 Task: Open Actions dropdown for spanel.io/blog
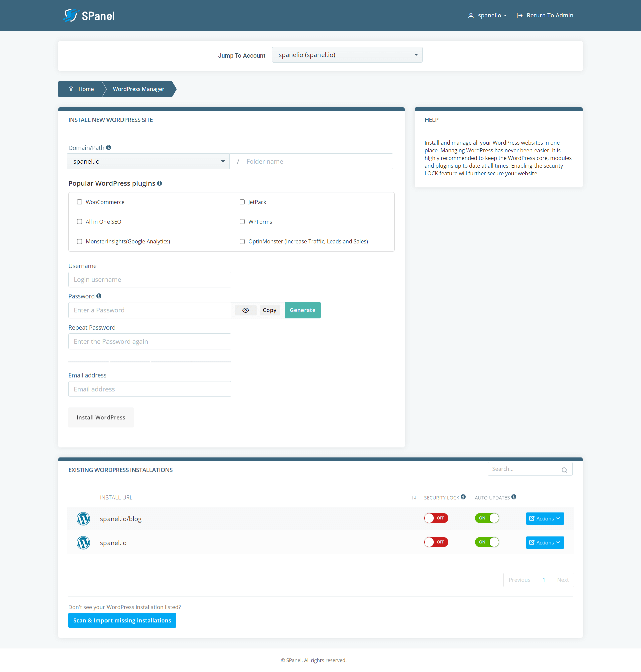pos(545,518)
